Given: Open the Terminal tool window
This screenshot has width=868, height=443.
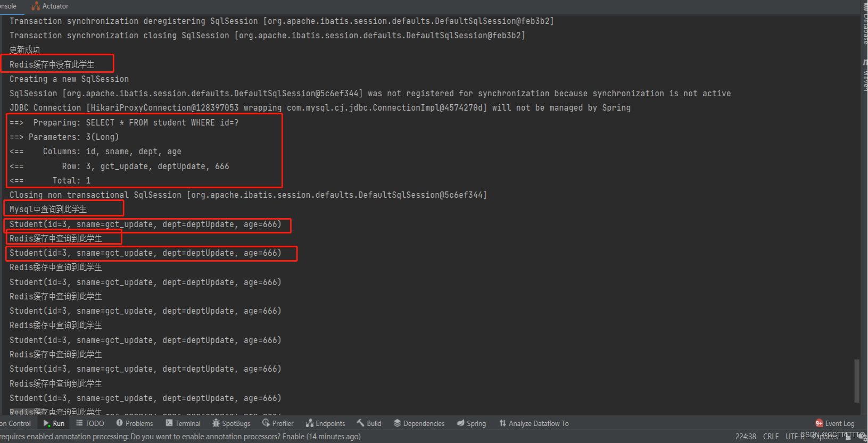Looking at the screenshot, I should [183, 423].
